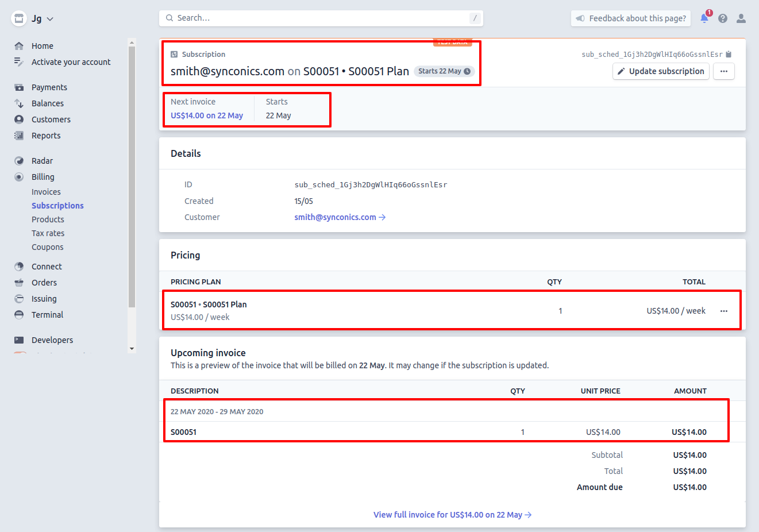Click the Developers icon in sidebar
Viewport: 759px width, 532px height.
pos(19,340)
